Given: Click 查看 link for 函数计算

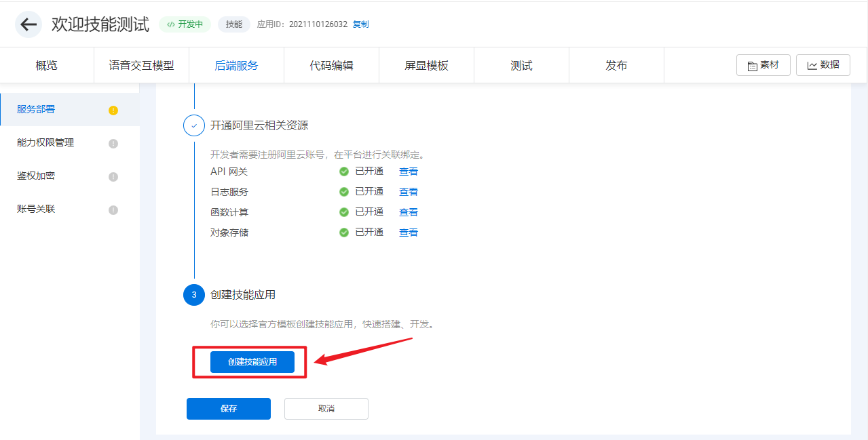Looking at the screenshot, I should [x=409, y=212].
